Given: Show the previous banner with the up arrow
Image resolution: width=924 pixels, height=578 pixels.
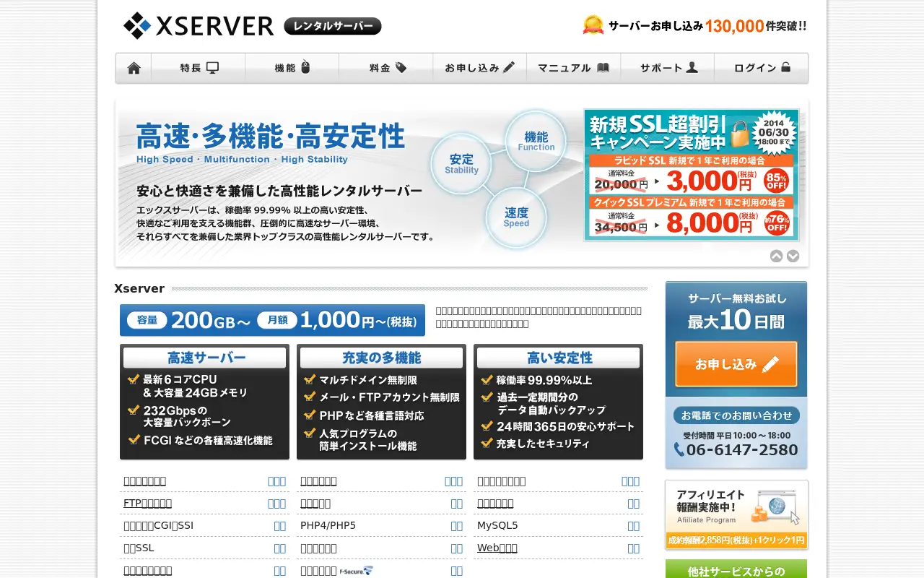Looking at the screenshot, I should [776, 256].
